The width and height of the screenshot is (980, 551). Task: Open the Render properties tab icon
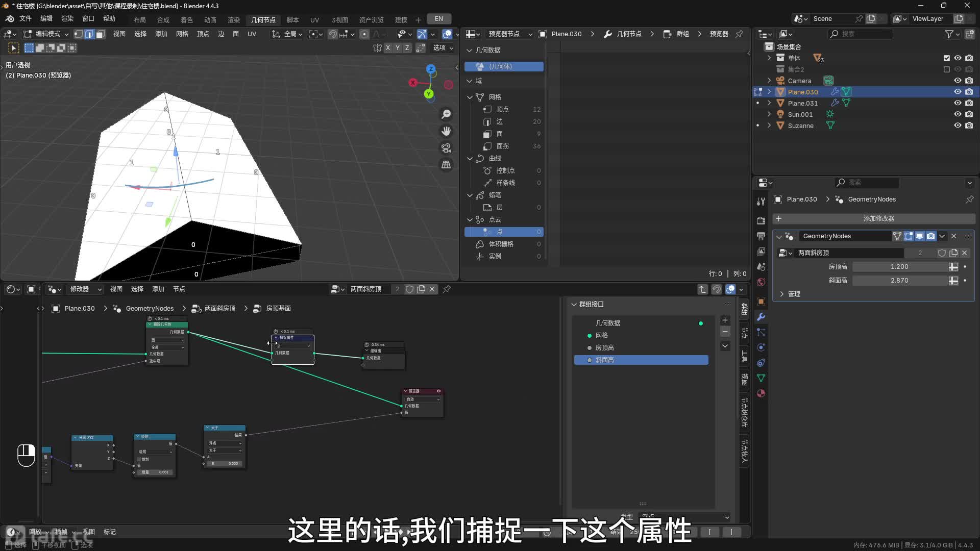(761, 220)
